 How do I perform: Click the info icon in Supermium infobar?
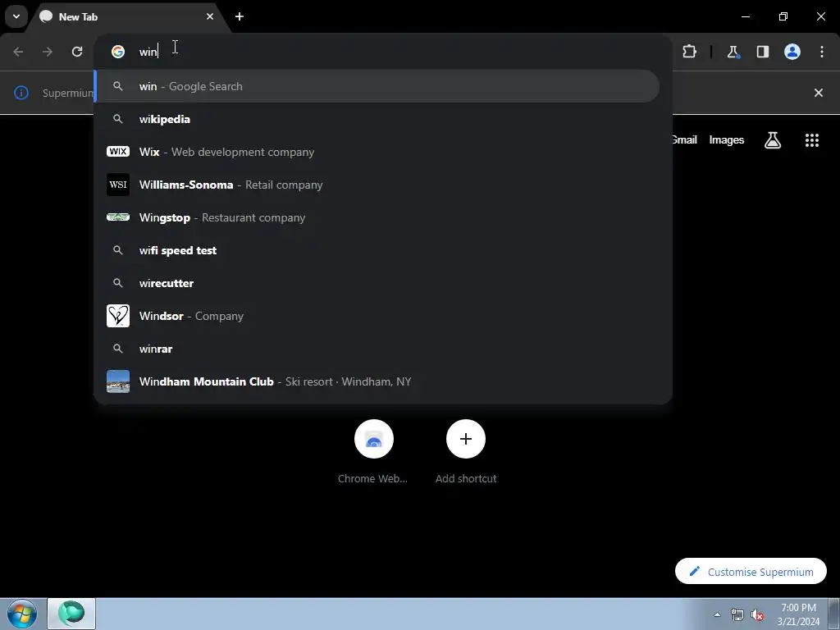pos(21,93)
